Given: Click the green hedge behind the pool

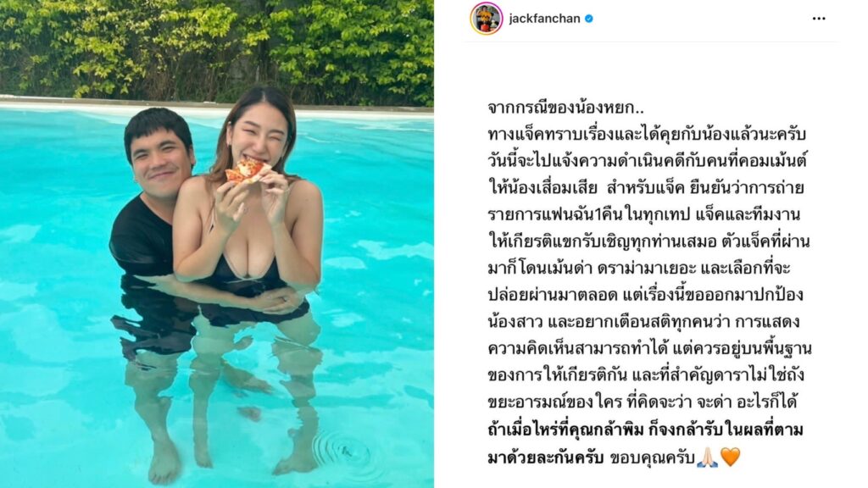Looking at the screenshot, I should pos(217,50).
